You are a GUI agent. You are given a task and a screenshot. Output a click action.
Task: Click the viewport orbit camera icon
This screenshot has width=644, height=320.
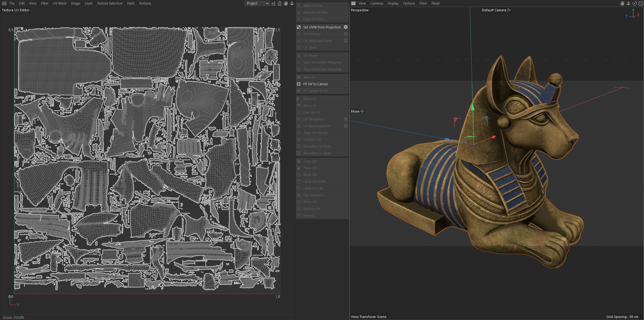click(x=635, y=3)
